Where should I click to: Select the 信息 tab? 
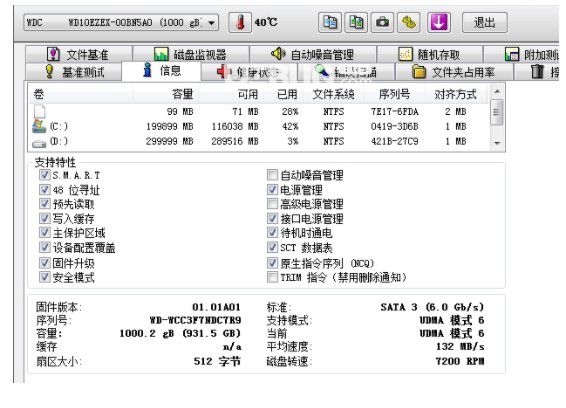coord(161,71)
